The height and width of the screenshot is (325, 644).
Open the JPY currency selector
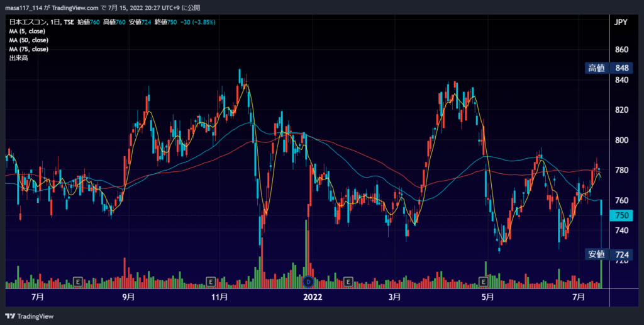point(621,22)
